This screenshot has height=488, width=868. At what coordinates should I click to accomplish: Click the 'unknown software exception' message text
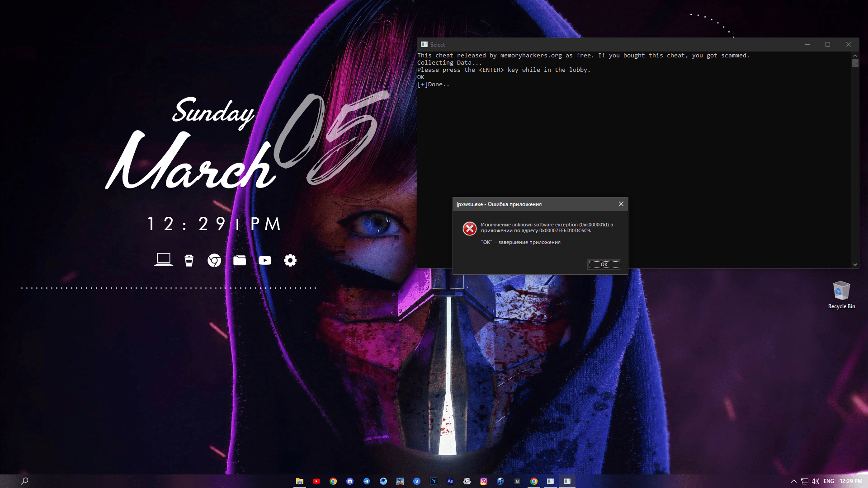click(547, 227)
